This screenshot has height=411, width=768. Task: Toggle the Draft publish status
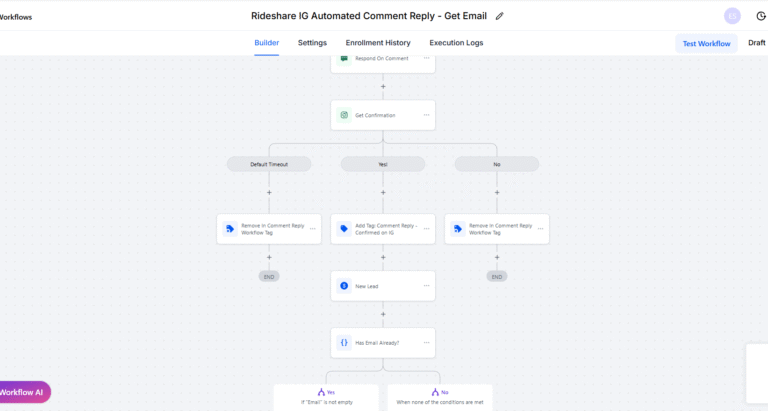[x=757, y=43]
